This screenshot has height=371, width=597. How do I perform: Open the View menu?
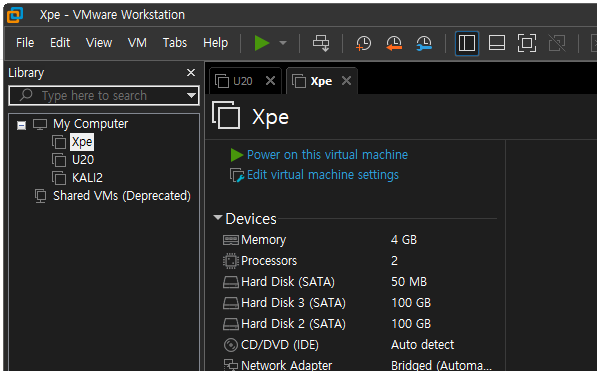(x=99, y=43)
